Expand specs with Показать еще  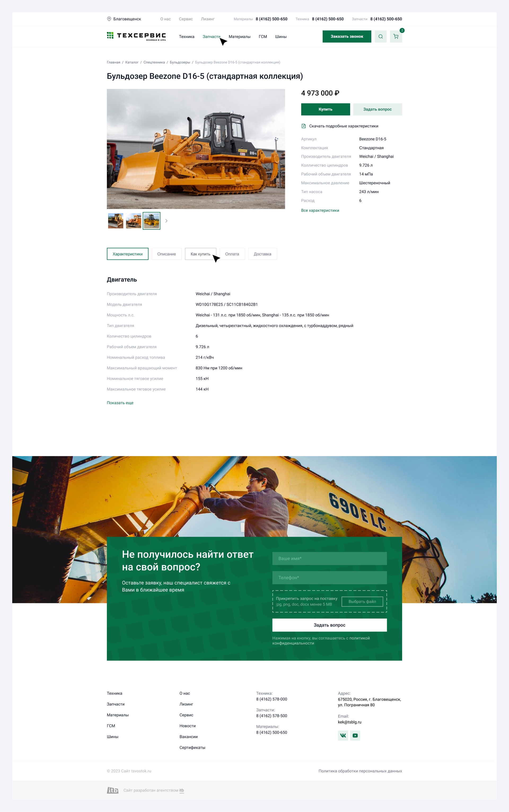(120, 403)
